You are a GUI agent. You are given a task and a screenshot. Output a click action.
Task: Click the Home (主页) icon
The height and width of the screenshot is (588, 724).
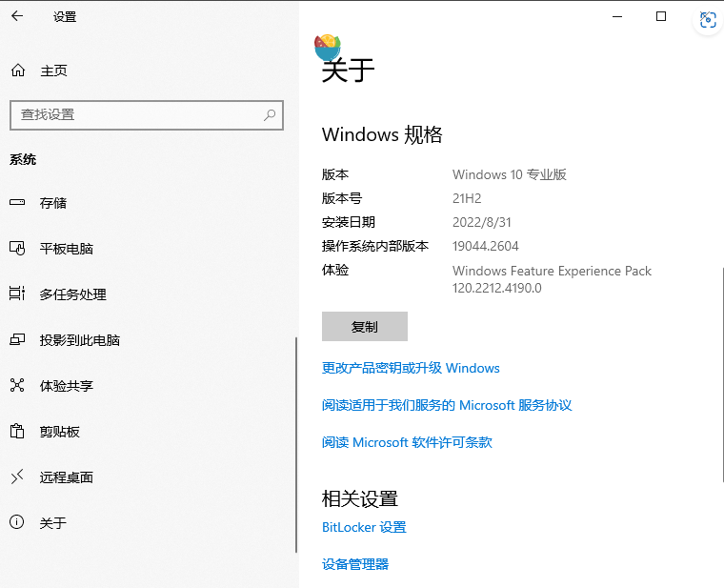(17, 71)
